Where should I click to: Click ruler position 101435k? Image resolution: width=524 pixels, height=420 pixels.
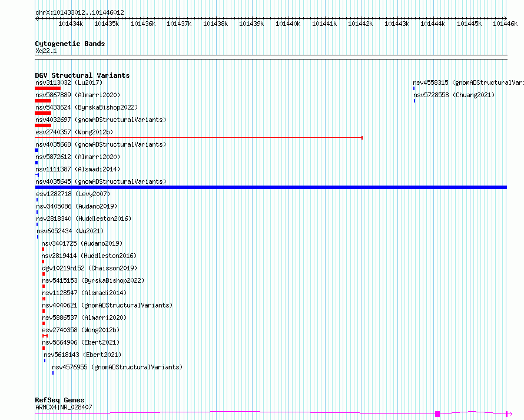tap(107, 24)
